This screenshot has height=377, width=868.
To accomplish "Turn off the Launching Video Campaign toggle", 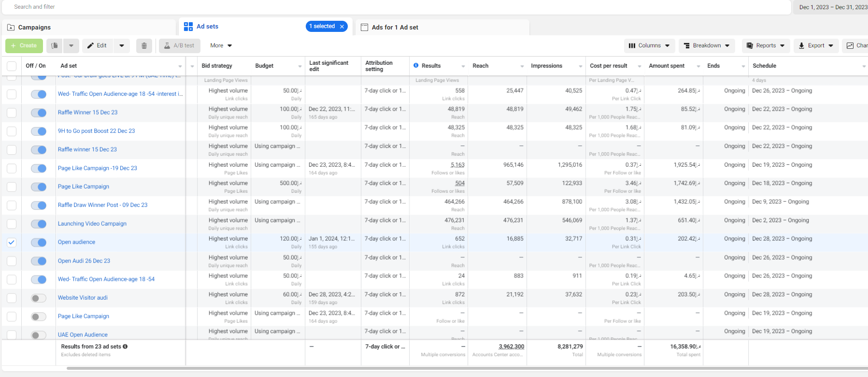I will (x=39, y=224).
